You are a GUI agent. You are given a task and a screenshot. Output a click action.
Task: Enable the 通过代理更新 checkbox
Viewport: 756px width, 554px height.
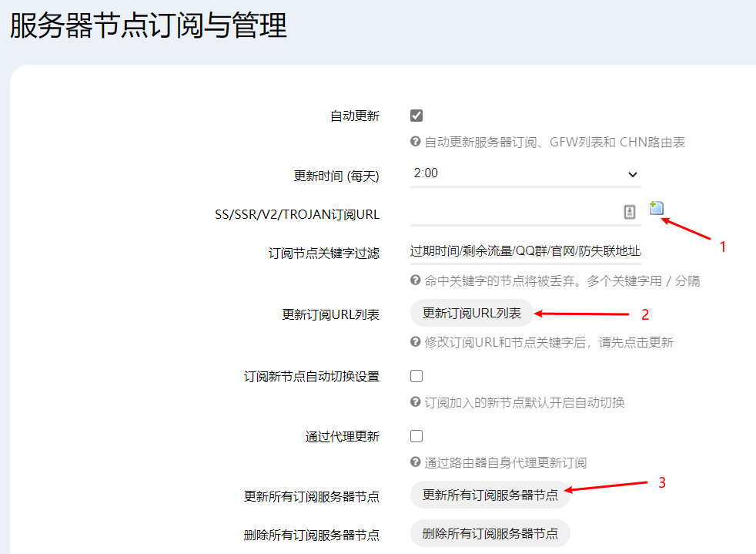coord(416,436)
